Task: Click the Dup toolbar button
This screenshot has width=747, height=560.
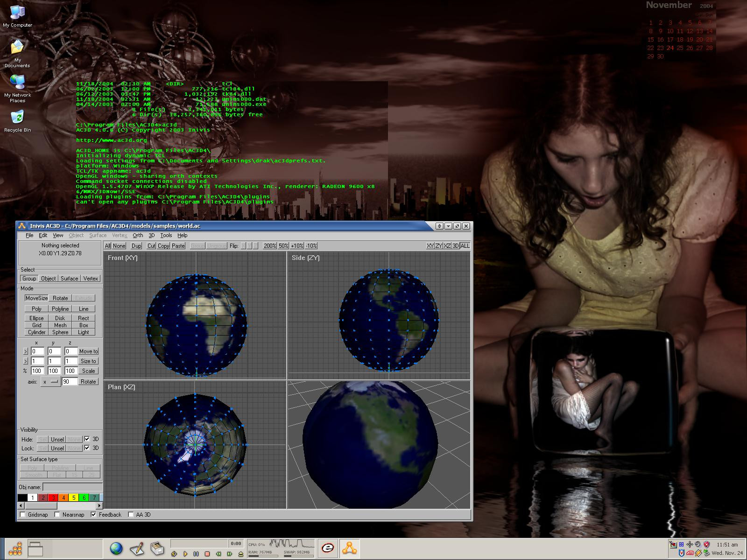Action: (x=136, y=246)
